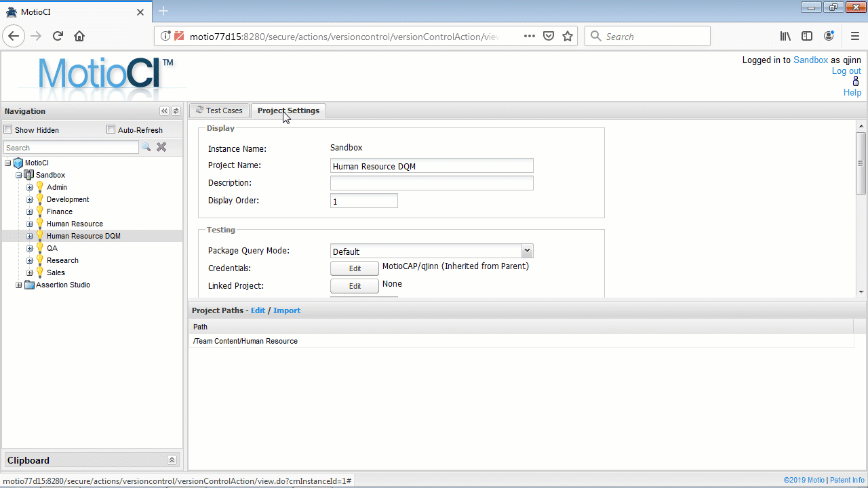This screenshot has width=868, height=488.
Task: Click the Sandbox instance server icon
Action: click(29, 175)
